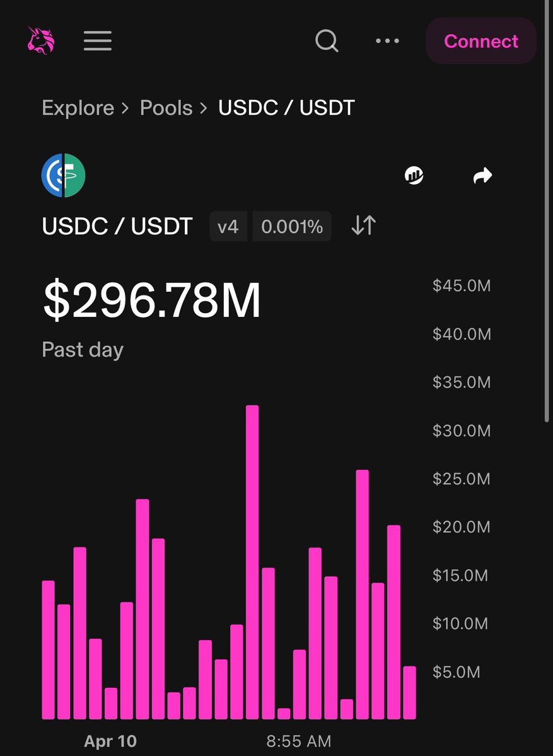The width and height of the screenshot is (553, 756).
Task: Open the three-dot more options menu
Action: point(387,41)
